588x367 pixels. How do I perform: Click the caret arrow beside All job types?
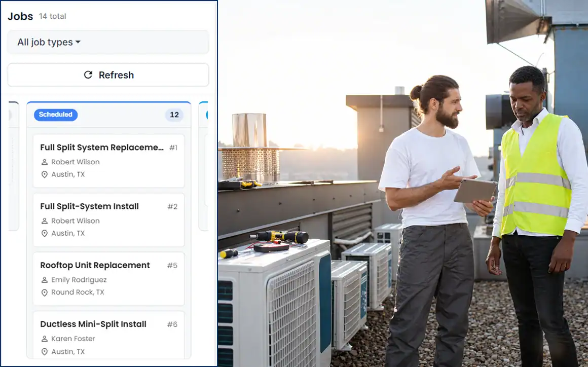point(78,42)
